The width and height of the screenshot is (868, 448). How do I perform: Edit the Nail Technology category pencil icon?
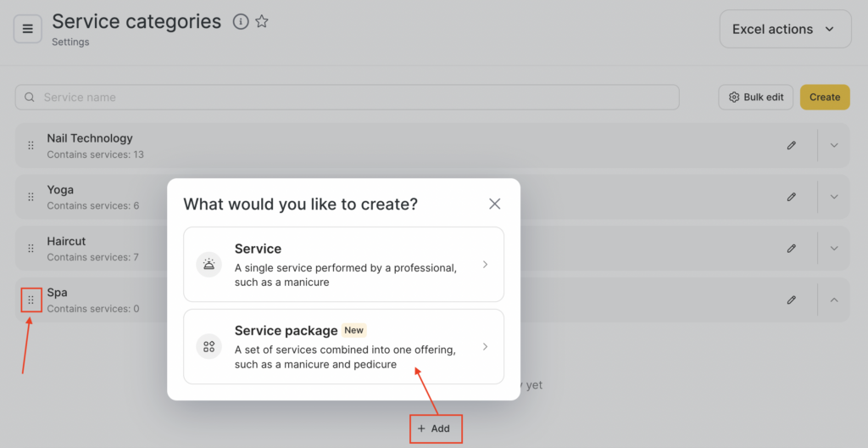791,145
